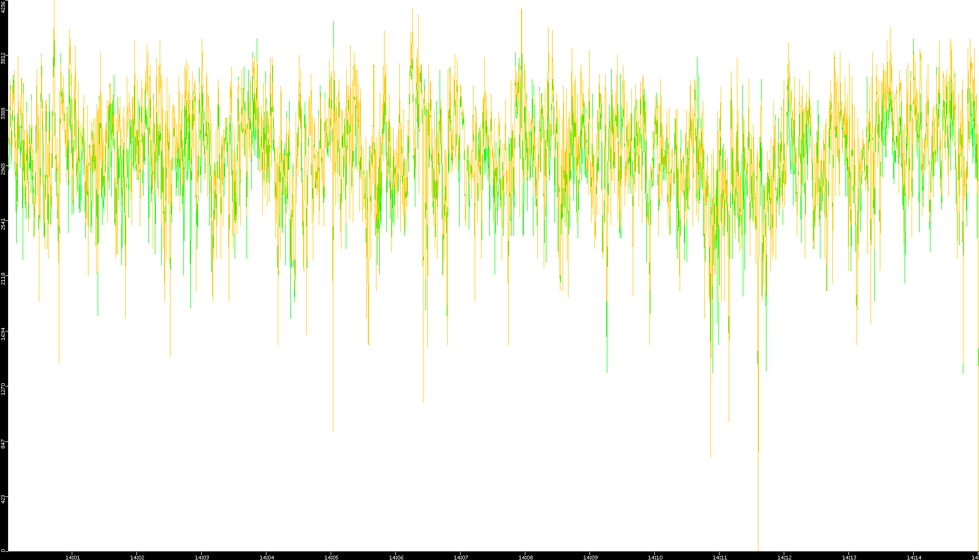The width and height of the screenshot is (979, 560).
Task: Select the 2118 vertical axis label
Action: 3,279
